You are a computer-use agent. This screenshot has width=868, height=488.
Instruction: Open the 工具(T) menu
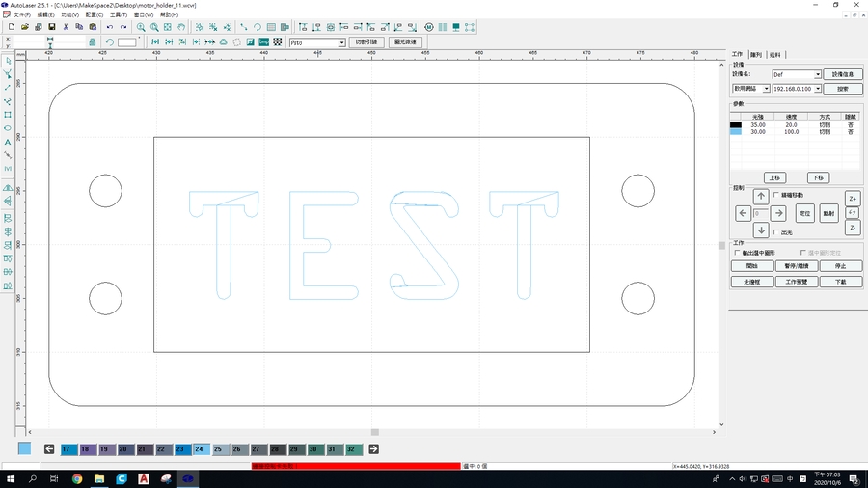(119, 15)
